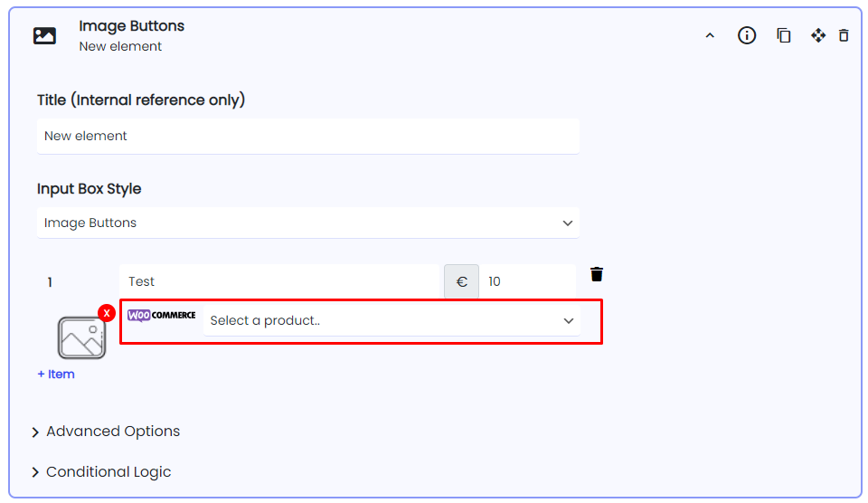Delete the Image Buttons element
868x503 pixels.
[844, 36]
